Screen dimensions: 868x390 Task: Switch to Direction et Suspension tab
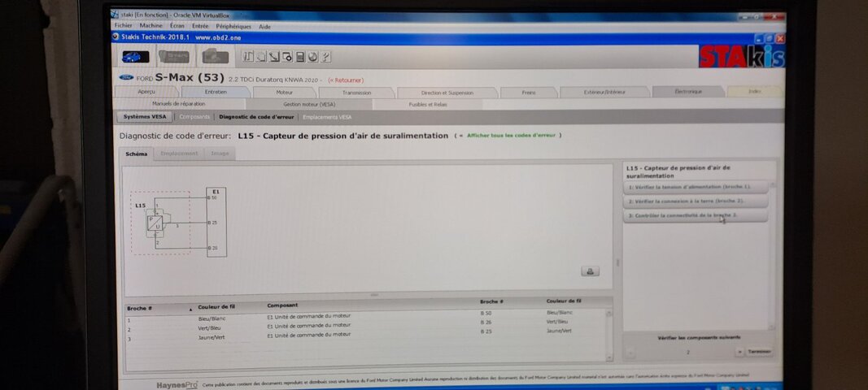tap(447, 93)
